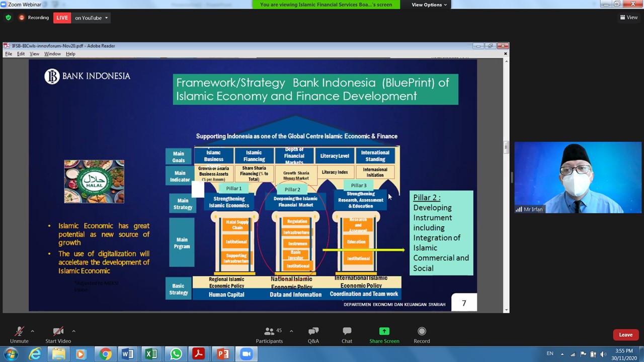Click the slide page number 7
The height and width of the screenshot is (362, 644).
pyautogui.click(x=464, y=303)
